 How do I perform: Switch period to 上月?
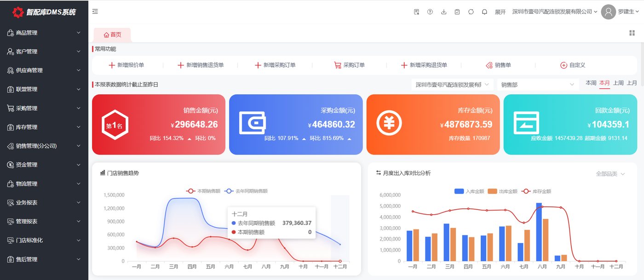coord(632,83)
